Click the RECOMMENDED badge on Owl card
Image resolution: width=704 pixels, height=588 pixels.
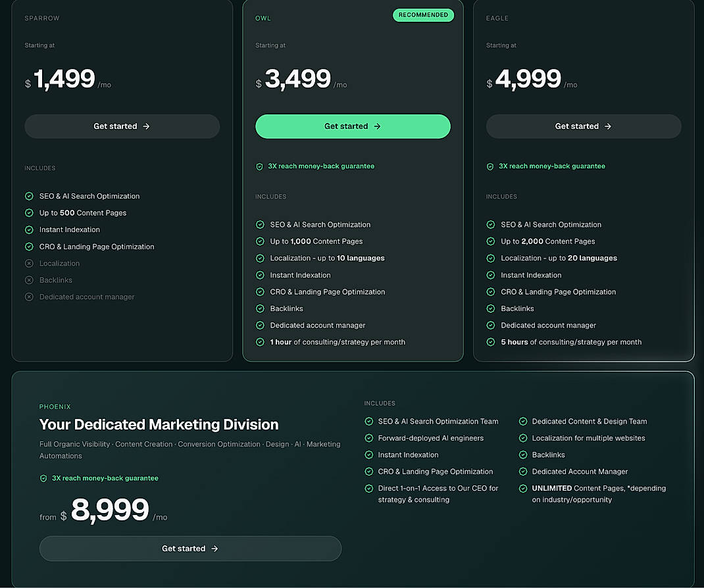(424, 15)
